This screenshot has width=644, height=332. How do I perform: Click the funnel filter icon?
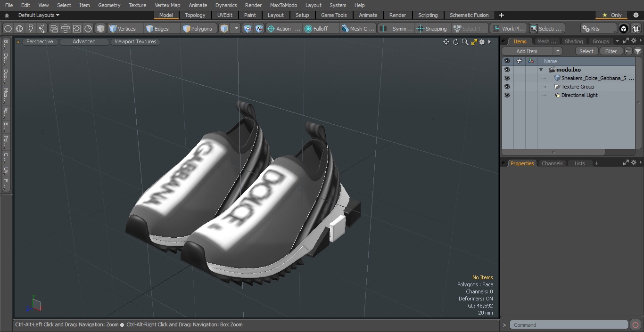point(637,51)
